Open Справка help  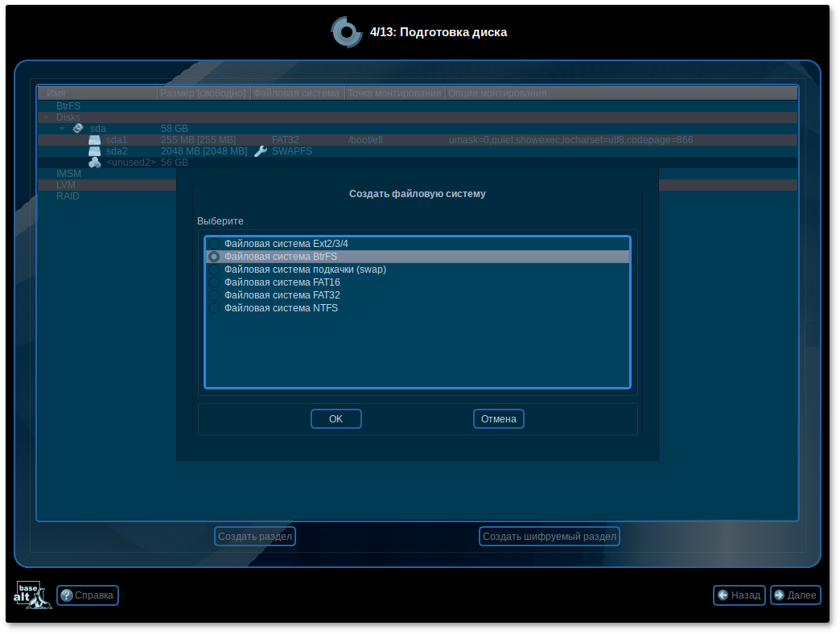tap(88, 595)
